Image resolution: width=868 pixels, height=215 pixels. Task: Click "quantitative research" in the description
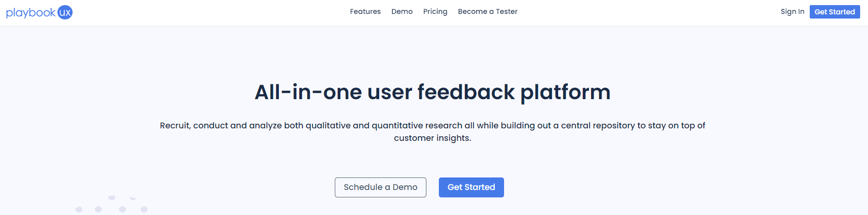tap(417, 126)
